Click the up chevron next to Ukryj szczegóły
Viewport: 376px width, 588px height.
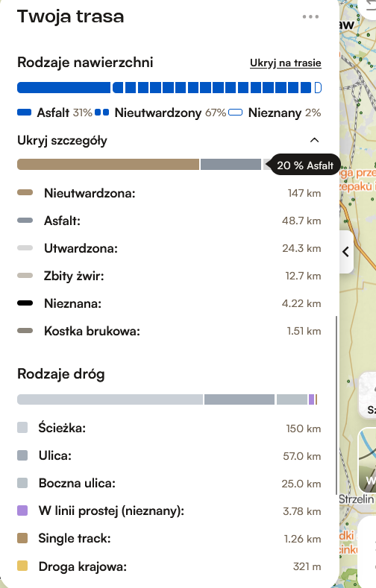(315, 140)
